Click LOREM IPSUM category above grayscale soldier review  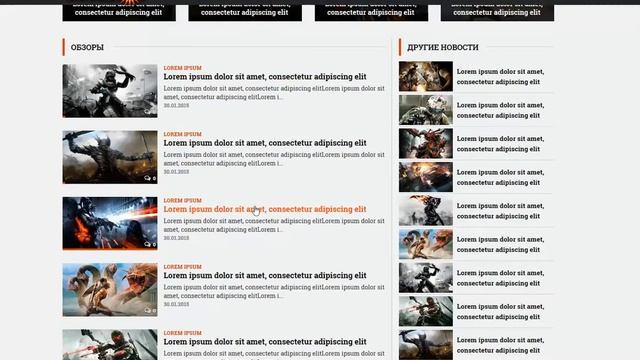click(x=182, y=68)
